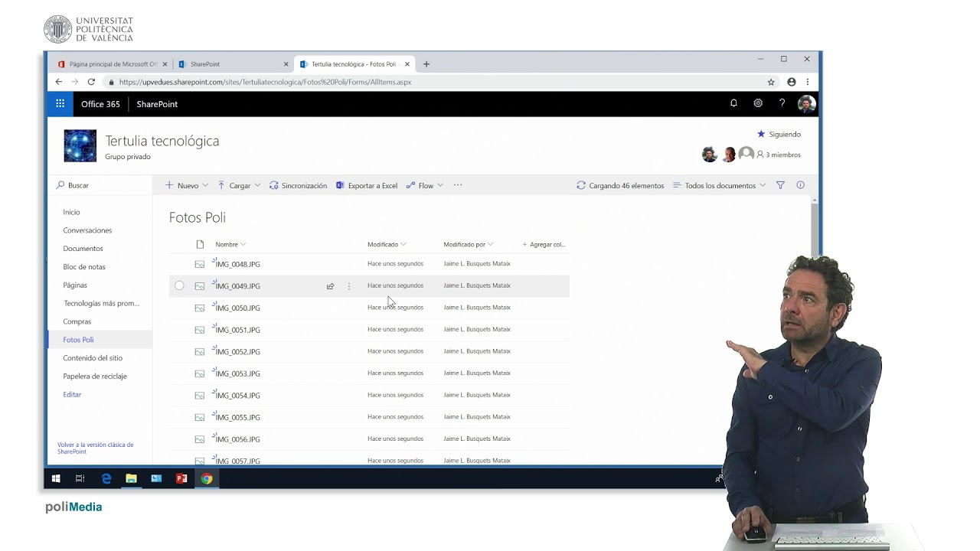This screenshot has width=980, height=551.
Task: Open Documentos in the side navigation
Action: coord(83,249)
